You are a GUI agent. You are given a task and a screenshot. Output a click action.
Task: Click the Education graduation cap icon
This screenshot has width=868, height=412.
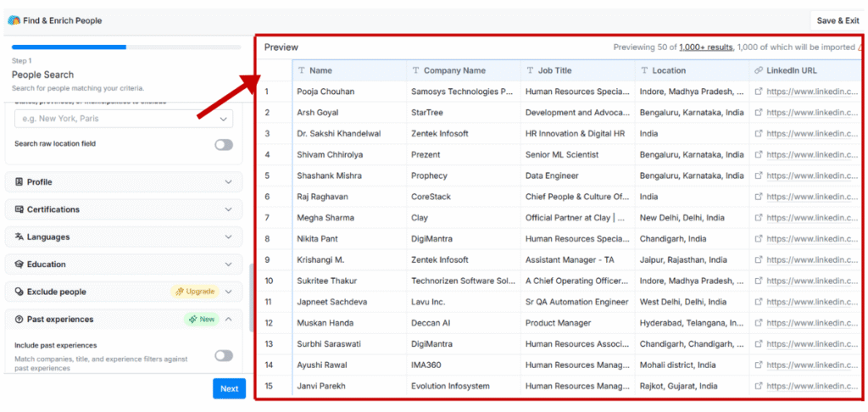(19, 264)
